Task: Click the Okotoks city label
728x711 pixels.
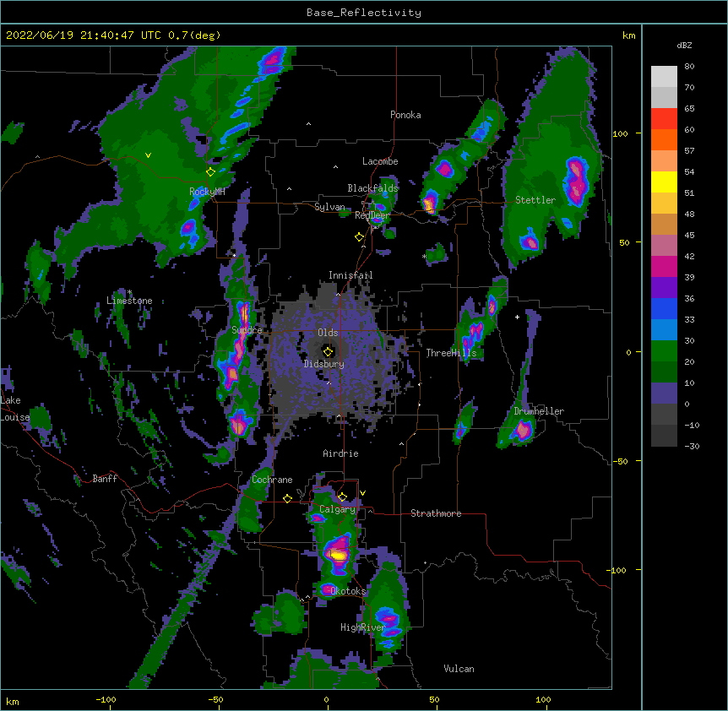Action: 348,591
